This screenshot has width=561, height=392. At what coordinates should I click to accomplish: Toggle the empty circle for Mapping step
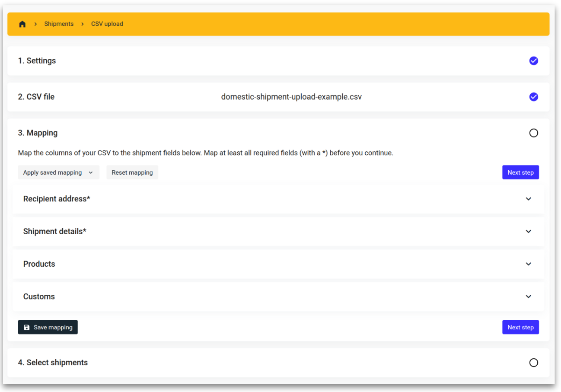click(533, 133)
